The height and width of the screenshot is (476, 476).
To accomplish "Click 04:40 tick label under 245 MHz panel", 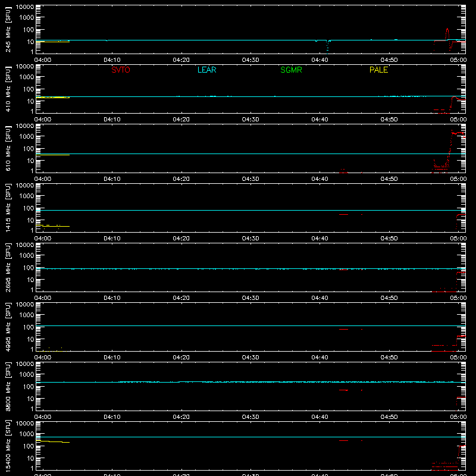I will (320, 60).
